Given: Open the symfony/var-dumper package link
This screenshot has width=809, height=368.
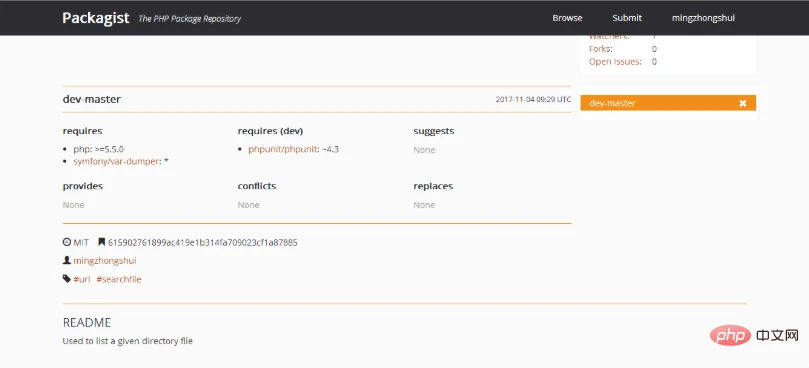Looking at the screenshot, I should click(x=117, y=162).
